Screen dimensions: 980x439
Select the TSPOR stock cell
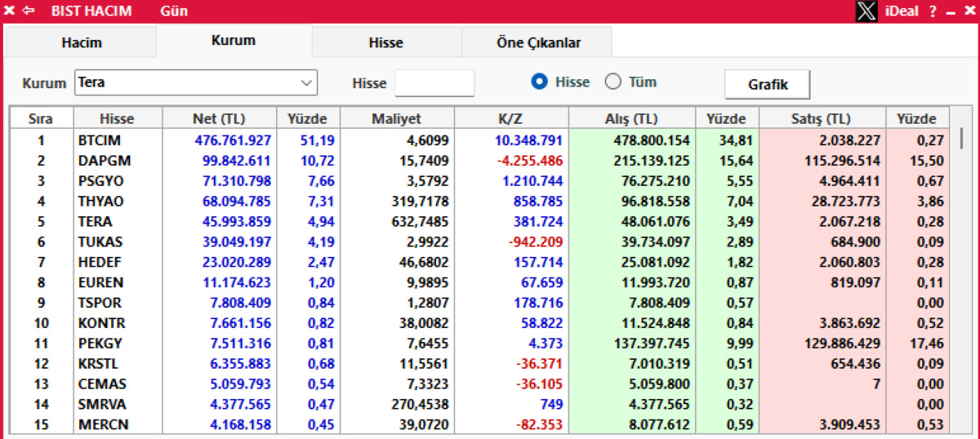tap(118, 303)
